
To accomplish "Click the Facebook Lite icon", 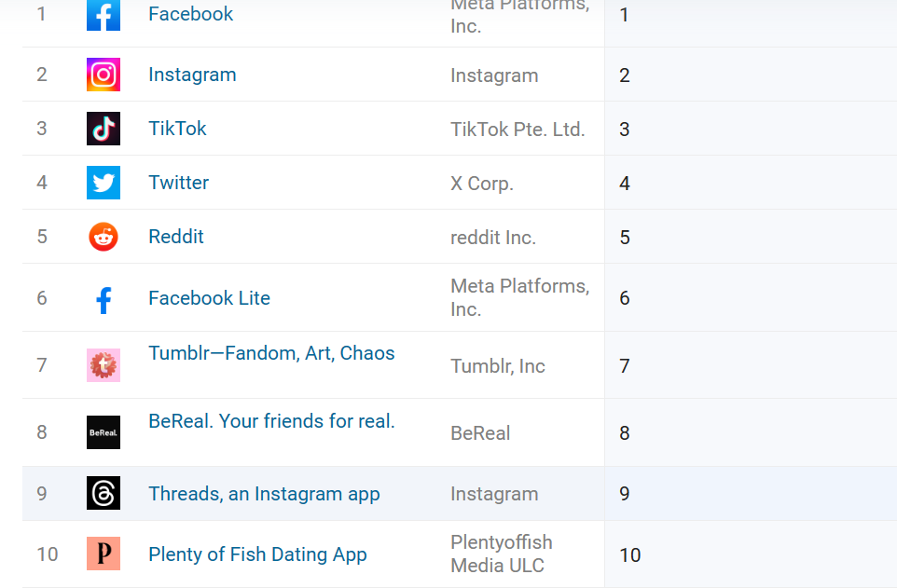I will pos(103,298).
